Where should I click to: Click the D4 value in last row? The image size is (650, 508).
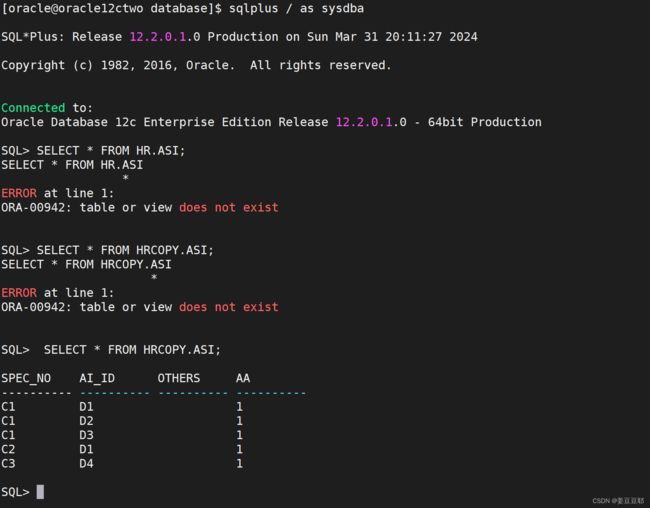tap(86, 464)
